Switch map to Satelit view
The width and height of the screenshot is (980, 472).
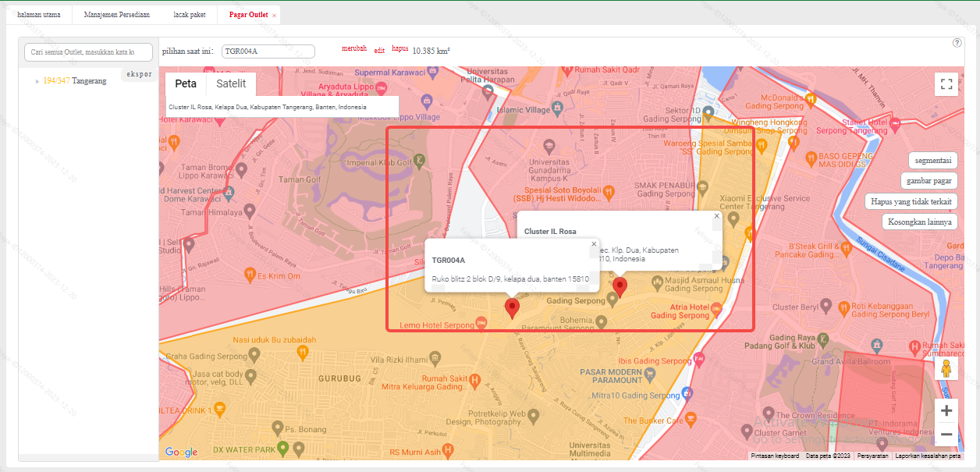point(231,83)
